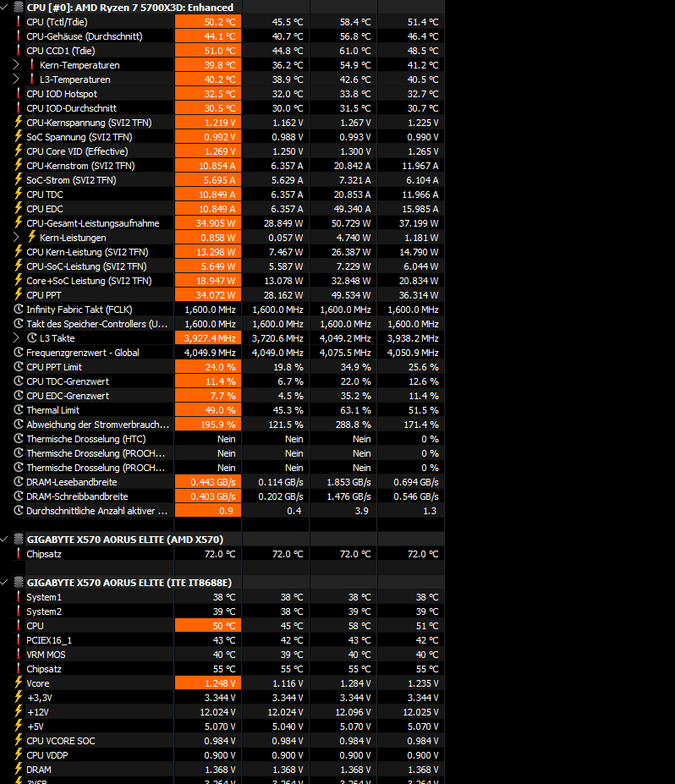Click the lightning icon beside DRAM voltage row
Image resolution: width=675 pixels, height=784 pixels.
pos(19,769)
